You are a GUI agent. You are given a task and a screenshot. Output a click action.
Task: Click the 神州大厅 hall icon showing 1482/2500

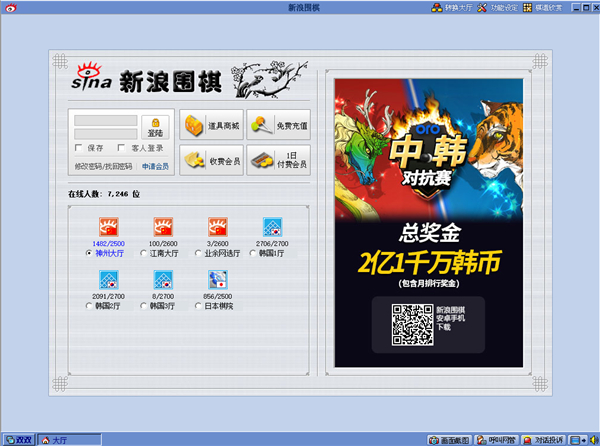point(109,227)
